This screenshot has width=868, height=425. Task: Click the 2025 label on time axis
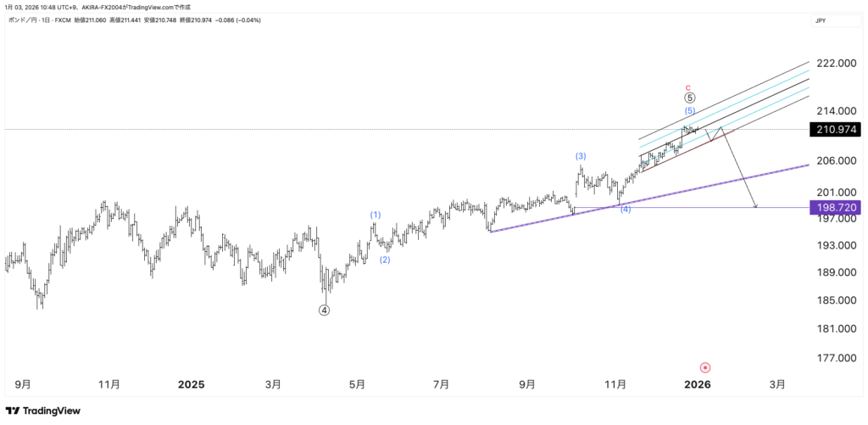(x=192, y=384)
